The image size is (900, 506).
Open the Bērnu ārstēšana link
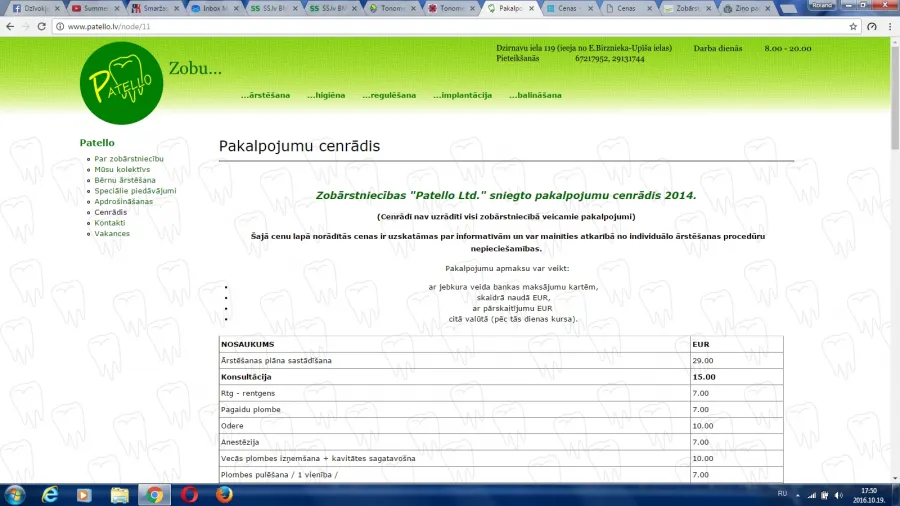(125, 180)
